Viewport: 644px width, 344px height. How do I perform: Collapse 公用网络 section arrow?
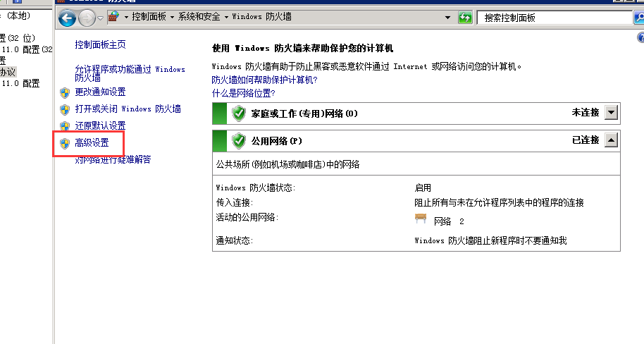tap(611, 140)
